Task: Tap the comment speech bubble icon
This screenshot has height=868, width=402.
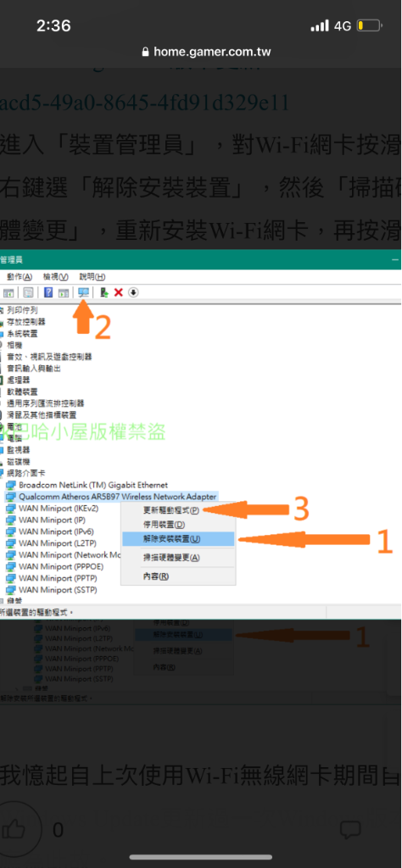Action: (350, 829)
